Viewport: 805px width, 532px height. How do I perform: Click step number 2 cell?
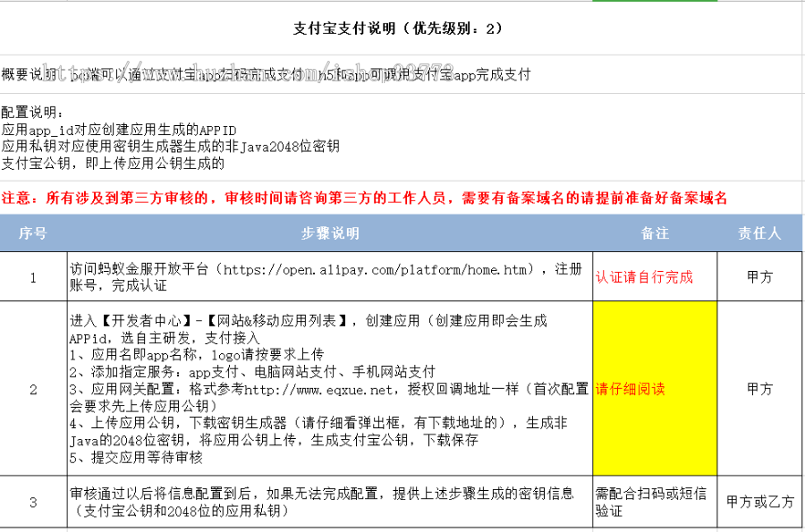coord(32,388)
